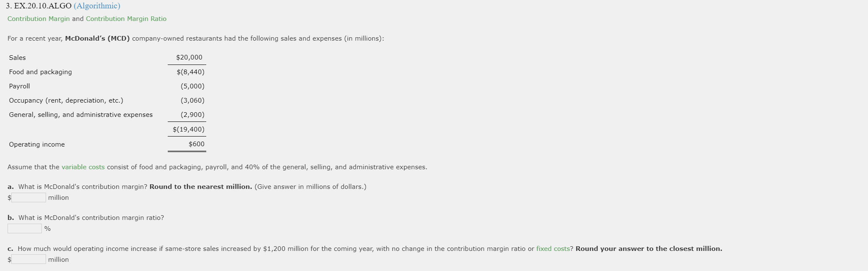Viewport: 868px width, 271px height.
Task: Open the "Algorithmic" link in the title
Action: pos(97,6)
